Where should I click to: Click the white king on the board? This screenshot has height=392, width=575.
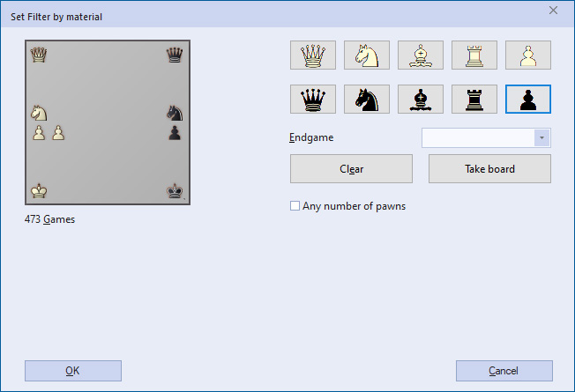tap(39, 190)
